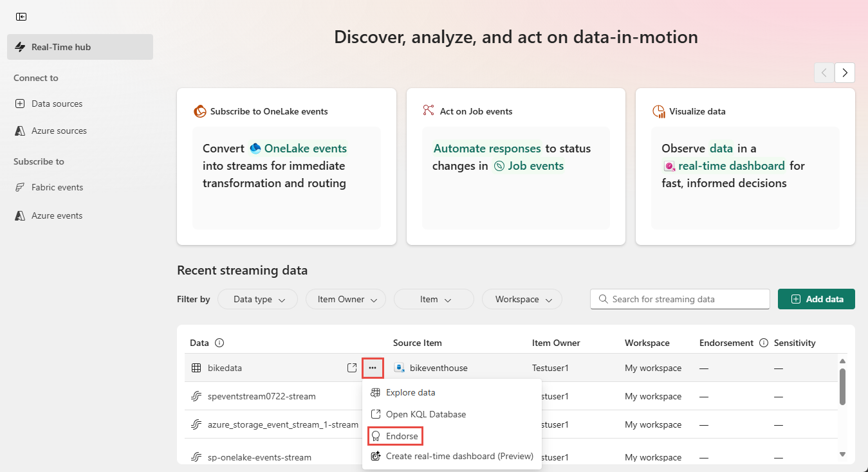Click the ellipsis button for bikedata
Viewport: 868px width, 472px height.
pyautogui.click(x=373, y=368)
